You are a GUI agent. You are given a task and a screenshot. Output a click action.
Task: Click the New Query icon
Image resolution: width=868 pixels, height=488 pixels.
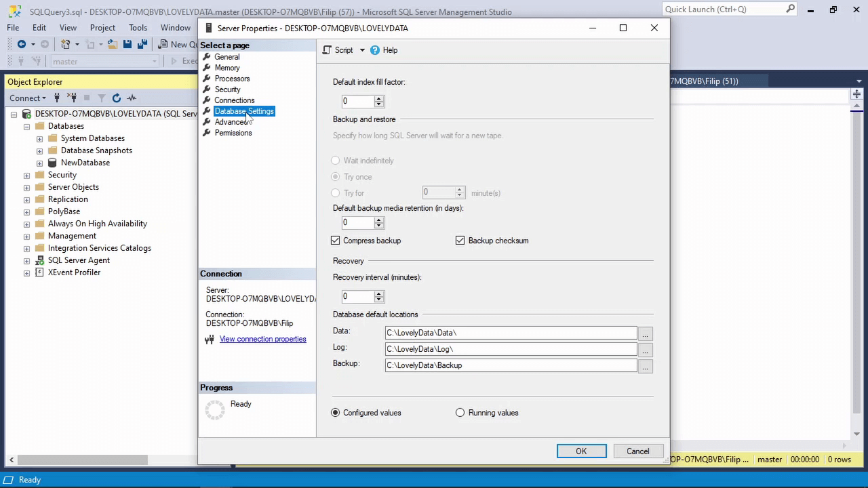[163, 44]
